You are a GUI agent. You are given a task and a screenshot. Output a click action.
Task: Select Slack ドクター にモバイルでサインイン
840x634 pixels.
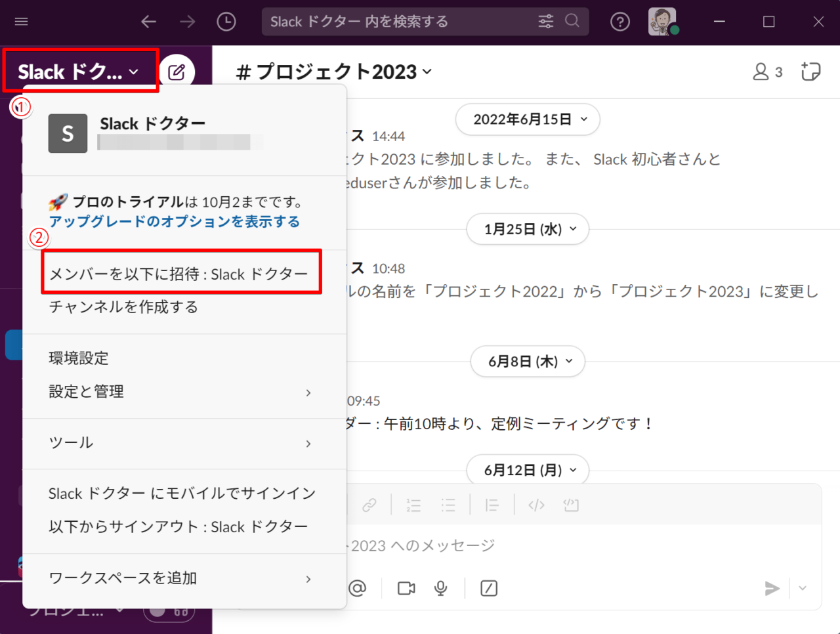click(184, 494)
